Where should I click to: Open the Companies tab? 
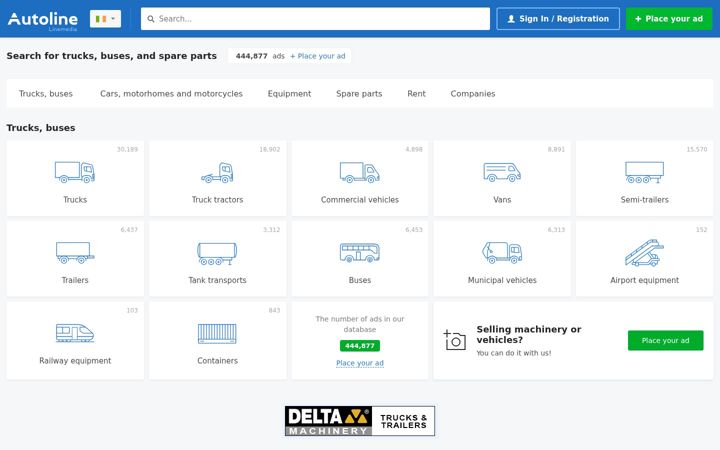tap(472, 94)
